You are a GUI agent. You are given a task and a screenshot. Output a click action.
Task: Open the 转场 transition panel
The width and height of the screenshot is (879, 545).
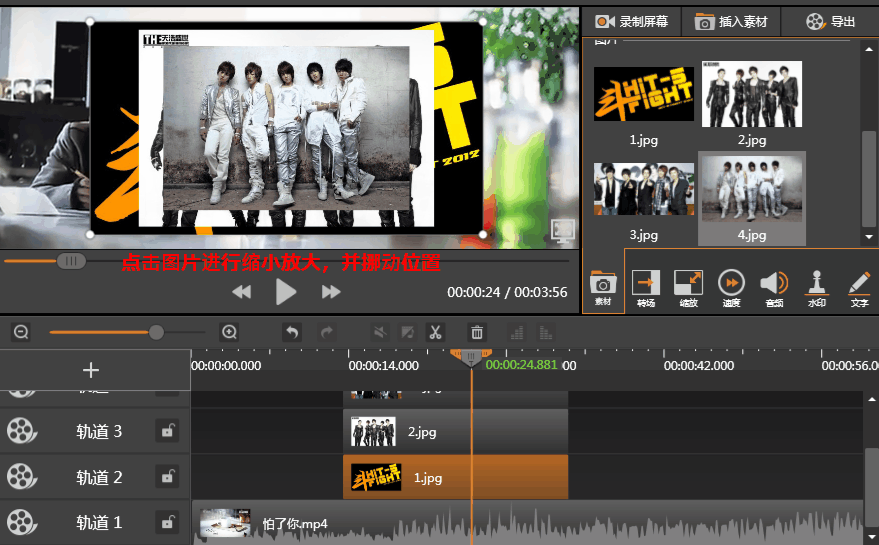(x=646, y=288)
